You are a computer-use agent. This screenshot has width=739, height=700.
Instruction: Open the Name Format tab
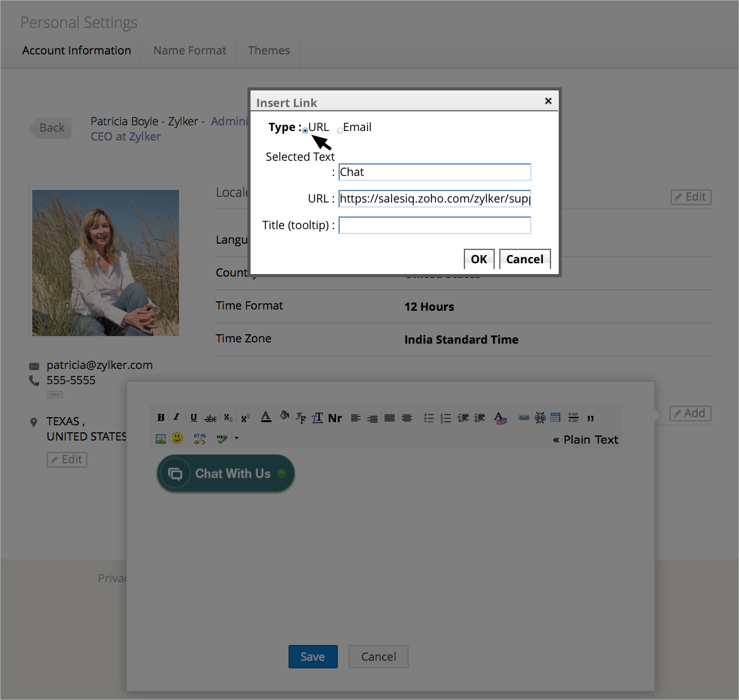[189, 51]
